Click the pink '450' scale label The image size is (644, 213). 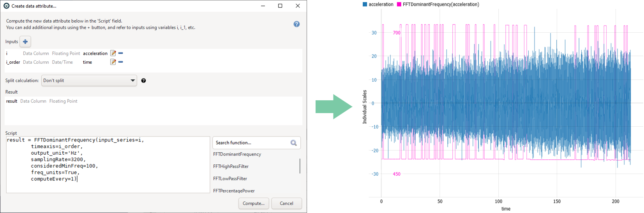click(397, 174)
